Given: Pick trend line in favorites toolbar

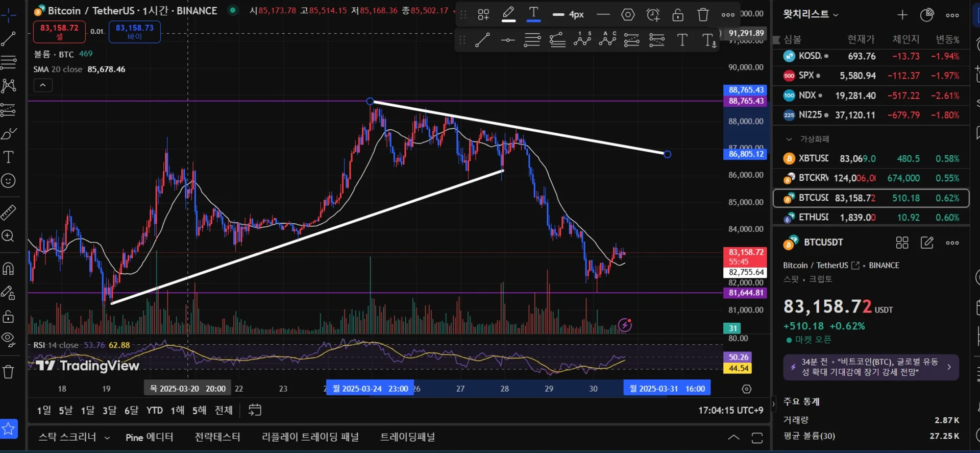Looking at the screenshot, I should (x=482, y=40).
